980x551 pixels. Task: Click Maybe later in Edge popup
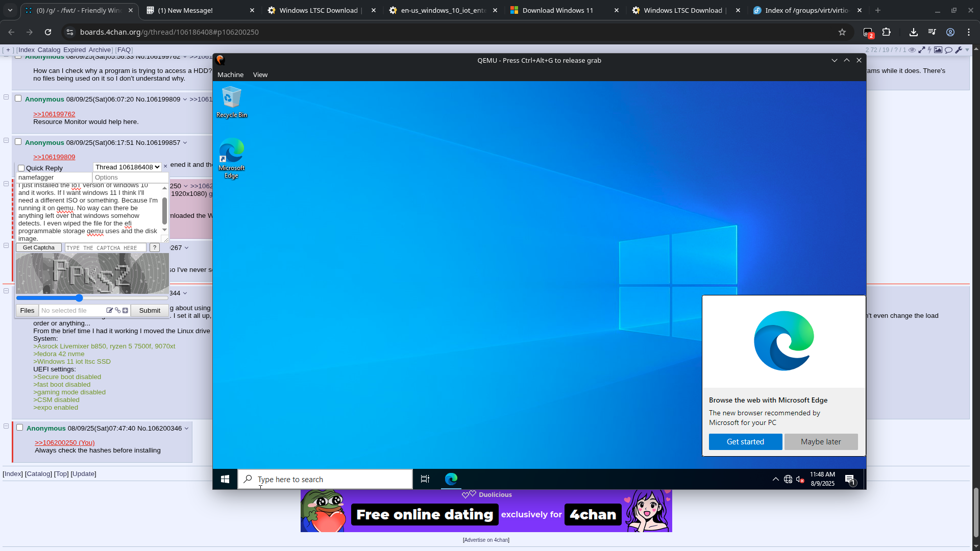pos(821,442)
